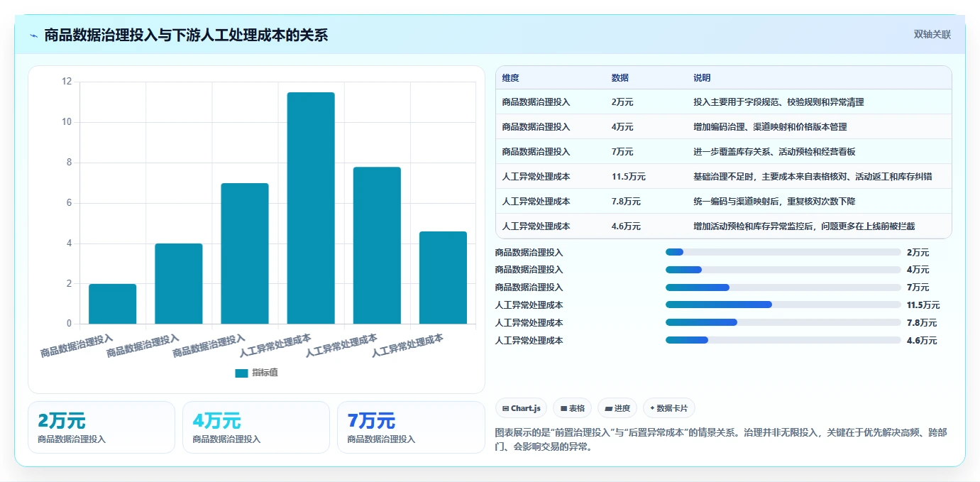Image resolution: width=980 pixels, height=482 pixels.
Task: Open the 7万元 data card
Action: tap(411, 427)
